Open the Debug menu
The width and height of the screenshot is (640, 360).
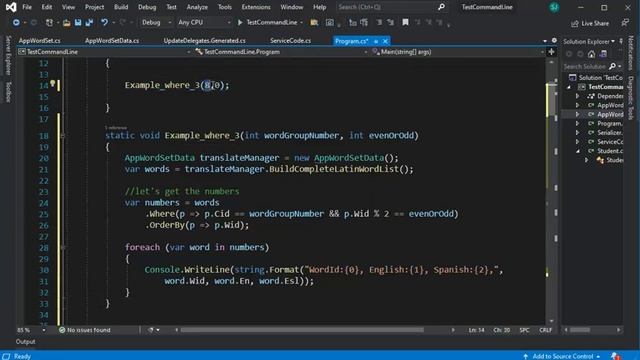pos(147,7)
